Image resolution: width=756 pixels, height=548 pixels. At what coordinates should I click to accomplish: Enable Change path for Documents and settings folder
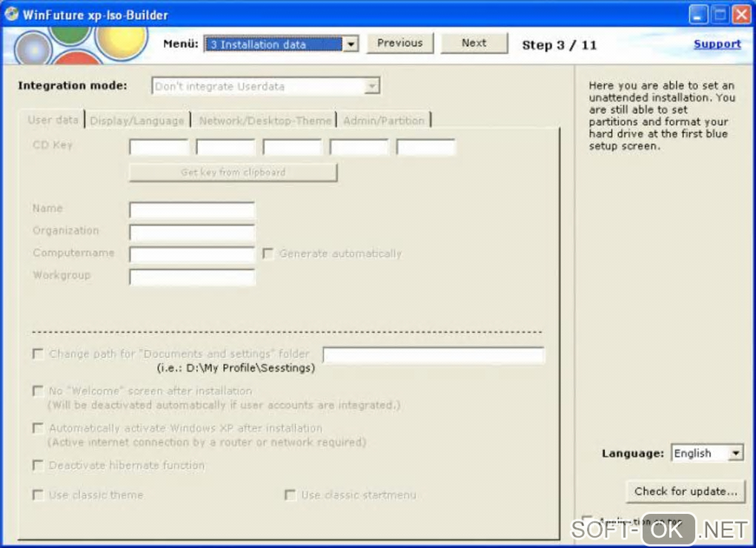point(38,354)
